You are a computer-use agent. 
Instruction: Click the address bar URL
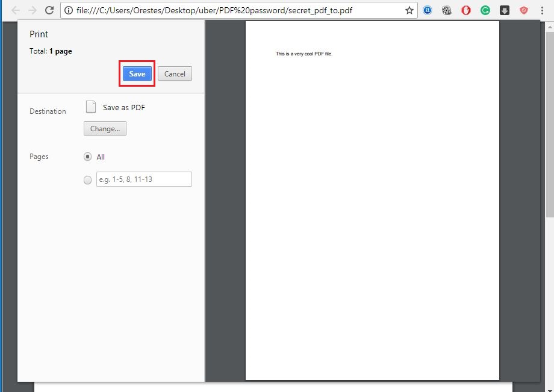tap(214, 11)
